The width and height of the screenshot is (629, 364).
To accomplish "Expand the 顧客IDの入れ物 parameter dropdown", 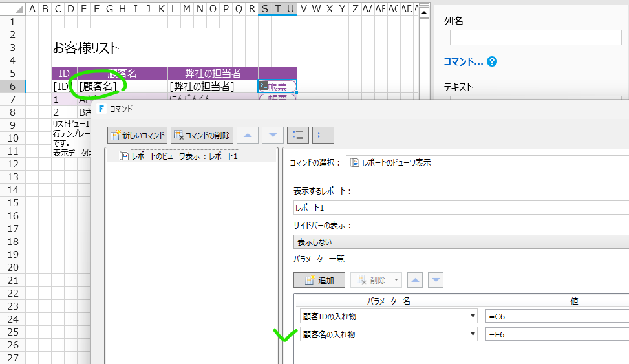I will pyautogui.click(x=474, y=316).
